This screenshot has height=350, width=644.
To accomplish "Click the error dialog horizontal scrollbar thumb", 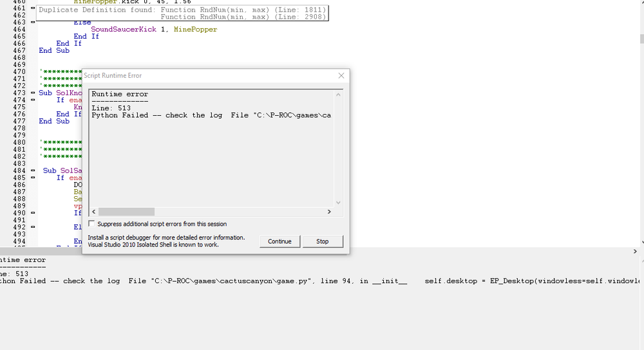I will tap(126, 212).
